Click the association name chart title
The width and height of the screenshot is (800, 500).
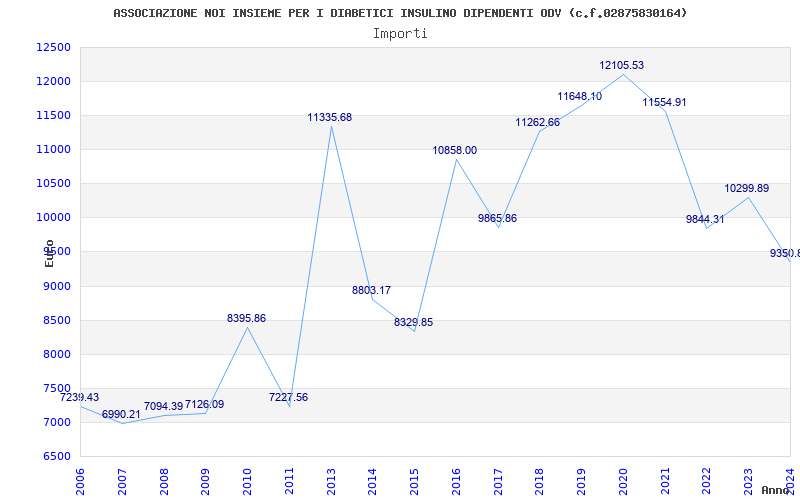tap(400, 13)
